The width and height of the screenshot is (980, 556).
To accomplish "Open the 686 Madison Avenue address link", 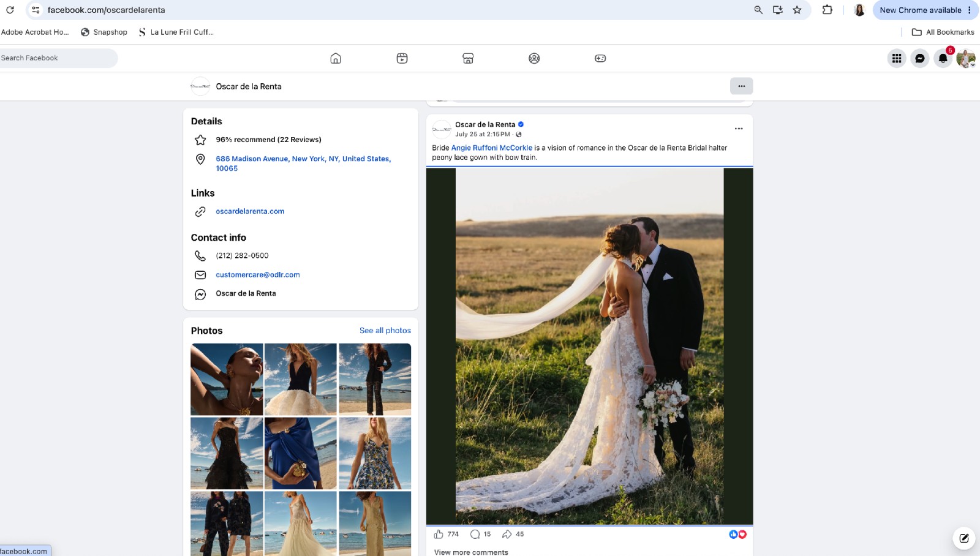I will click(x=303, y=163).
